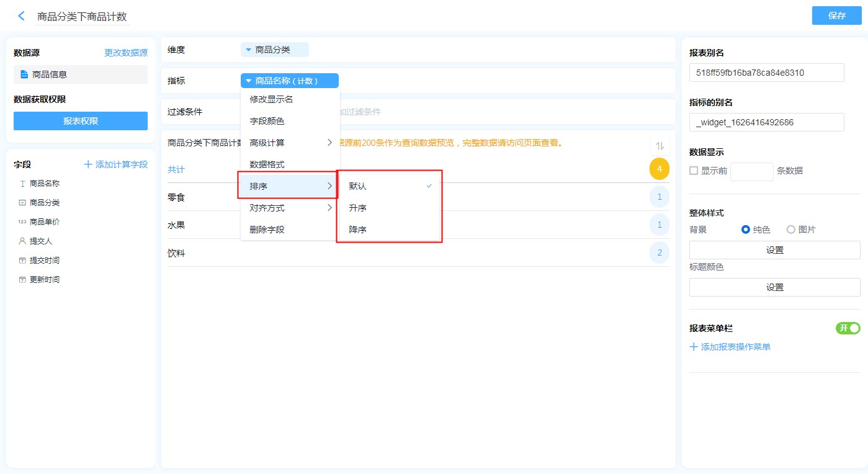Open the 商品分类 dimension dropdown

(x=274, y=50)
